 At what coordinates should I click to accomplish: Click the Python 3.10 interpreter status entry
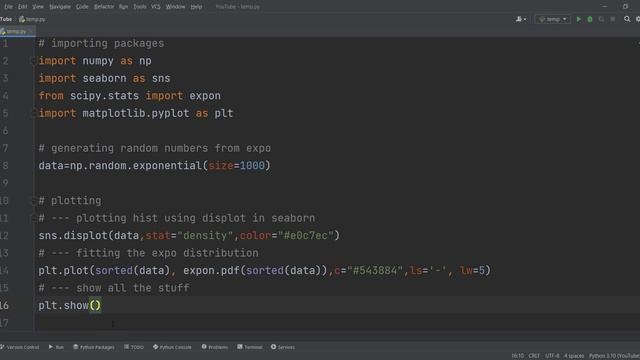pyautogui.click(x=614, y=356)
